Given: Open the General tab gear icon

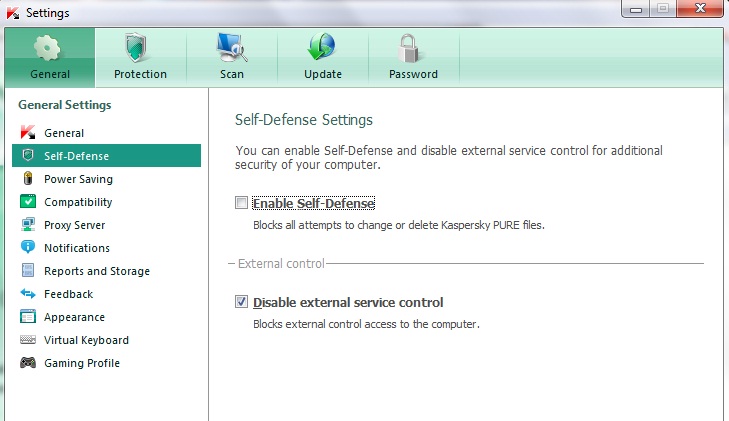Looking at the screenshot, I should pyautogui.click(x=47, y=48).
